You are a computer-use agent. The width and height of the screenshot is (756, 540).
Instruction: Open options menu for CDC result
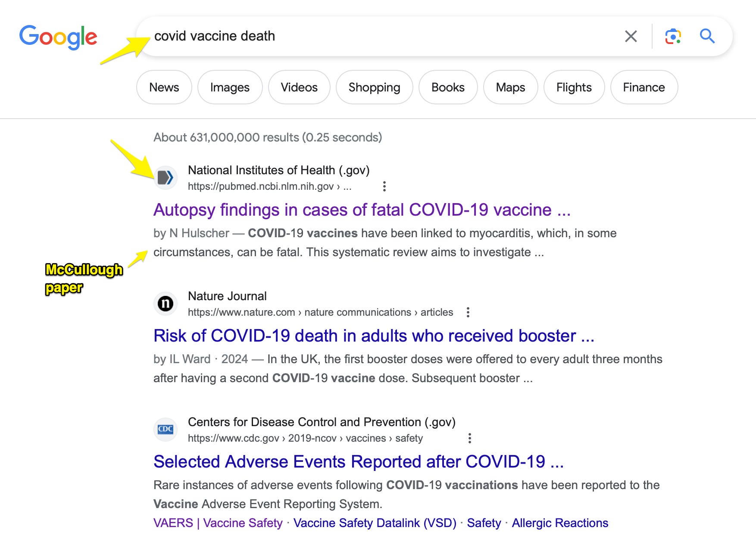(469, 438)
